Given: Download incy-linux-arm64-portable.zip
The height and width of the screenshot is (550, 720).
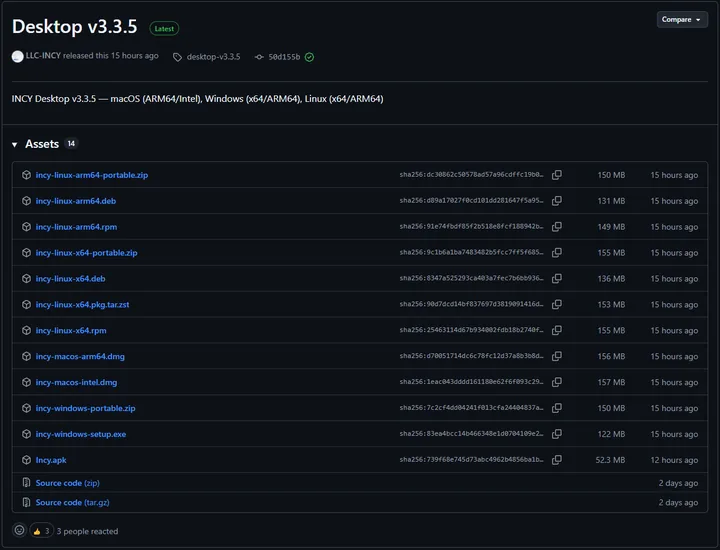Looking at the screenshot, I should pyautogui.click(x=92, y=175).
